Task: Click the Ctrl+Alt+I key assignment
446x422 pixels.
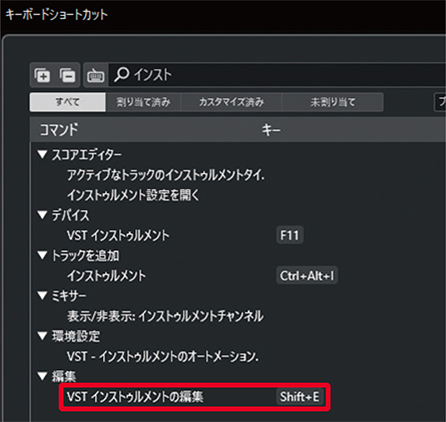Action: pyautogui.click(x=307, y=276)
